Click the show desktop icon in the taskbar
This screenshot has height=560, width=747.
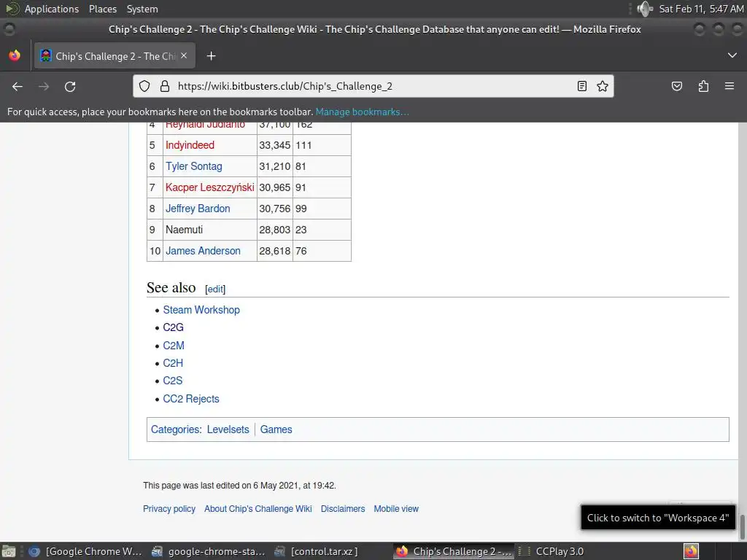(x=8, y=551)
